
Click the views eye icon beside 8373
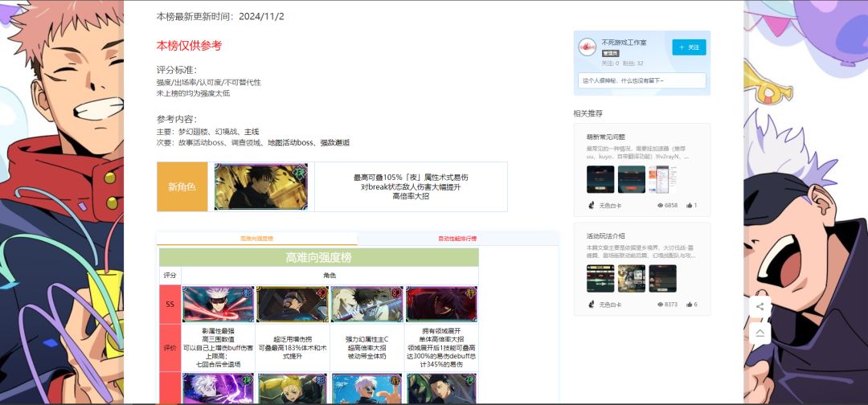click(x=660, y=305)
